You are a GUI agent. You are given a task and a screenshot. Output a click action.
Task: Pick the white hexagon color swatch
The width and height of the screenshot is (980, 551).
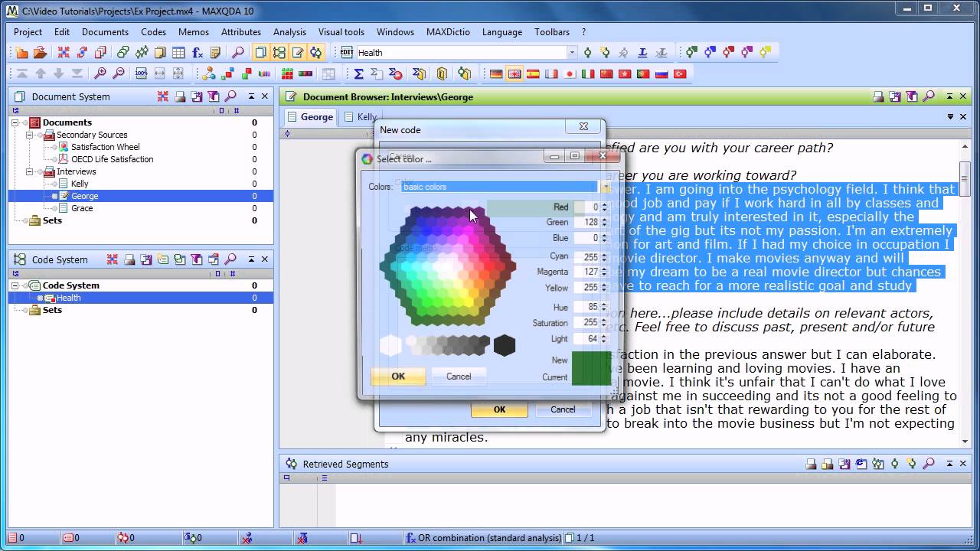pos(390,346)
